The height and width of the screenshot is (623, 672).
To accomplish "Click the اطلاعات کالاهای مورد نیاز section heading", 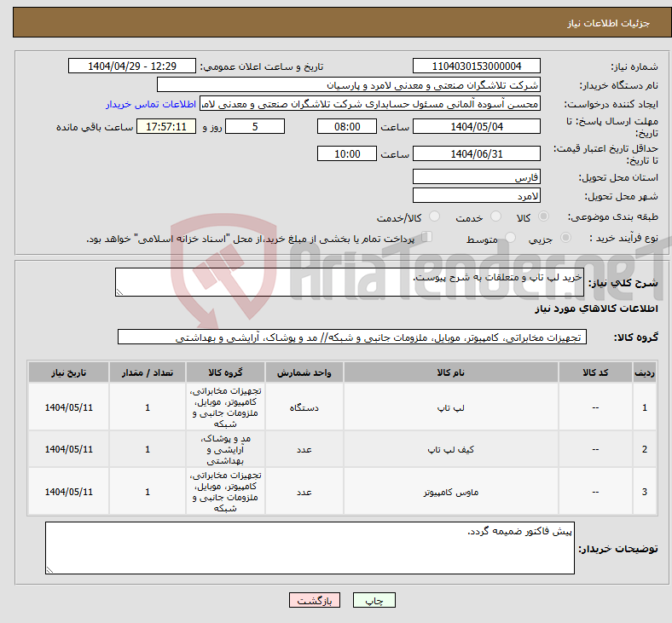I will [x=596, y=309].
